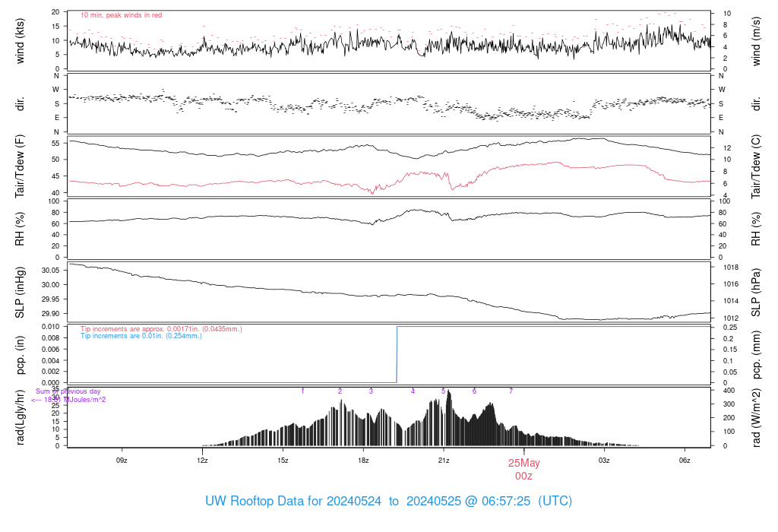Select the 'Tair/Tdew (F)' axis label
The height and width of the screenshot is (532, 778).
(x=20, y=166)
